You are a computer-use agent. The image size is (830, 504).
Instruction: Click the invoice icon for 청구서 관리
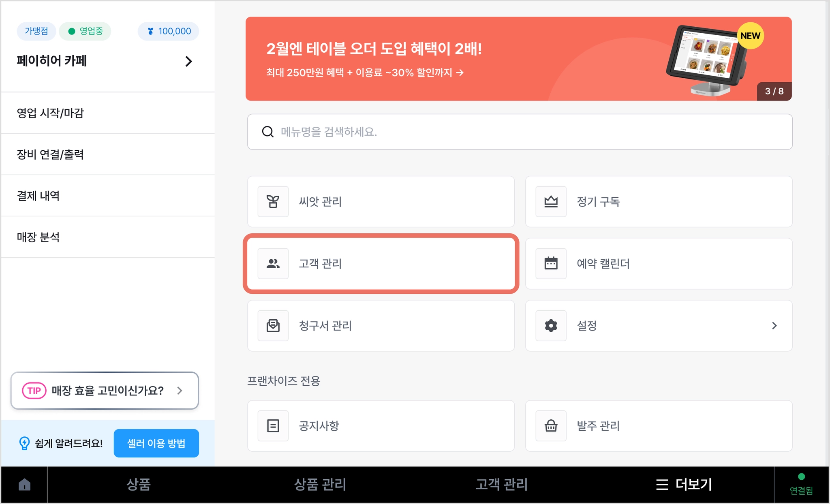point(273,325)
